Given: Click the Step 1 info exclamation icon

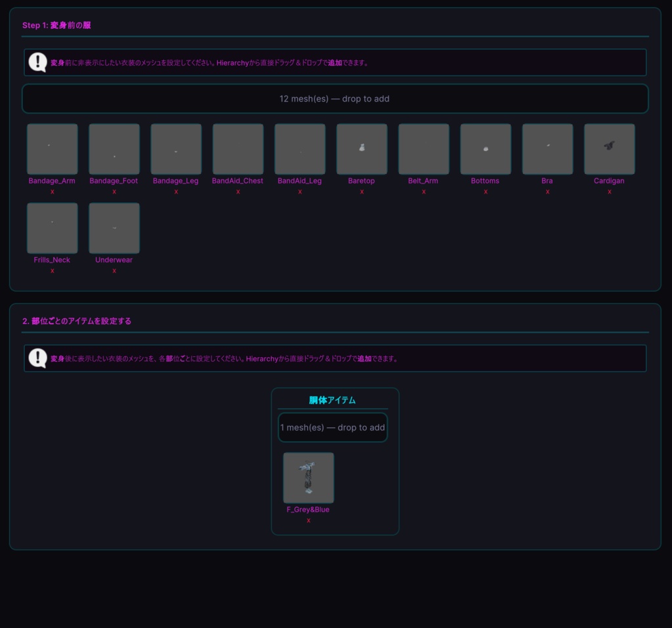Looking at the screenshot, I should (37, 62).
